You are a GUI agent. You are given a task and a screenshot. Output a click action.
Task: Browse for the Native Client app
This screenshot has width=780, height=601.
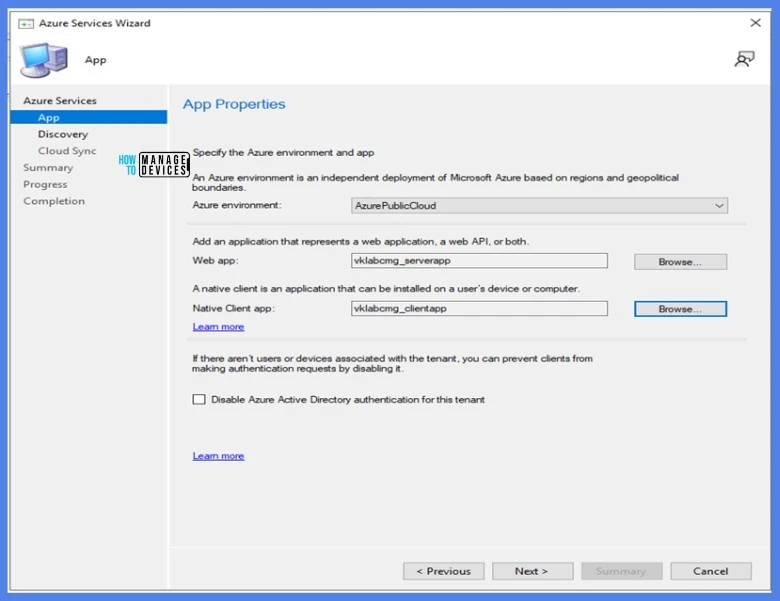tap(680, 309)
